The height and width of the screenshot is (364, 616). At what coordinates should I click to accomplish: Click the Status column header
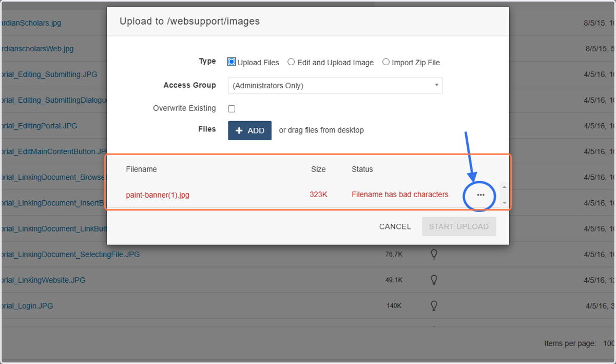tap(362, 169)
